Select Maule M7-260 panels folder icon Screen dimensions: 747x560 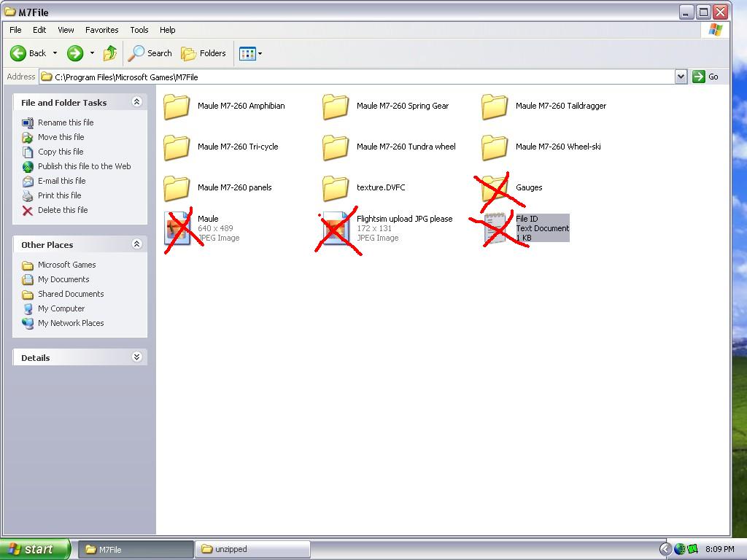tap(177, 189)
